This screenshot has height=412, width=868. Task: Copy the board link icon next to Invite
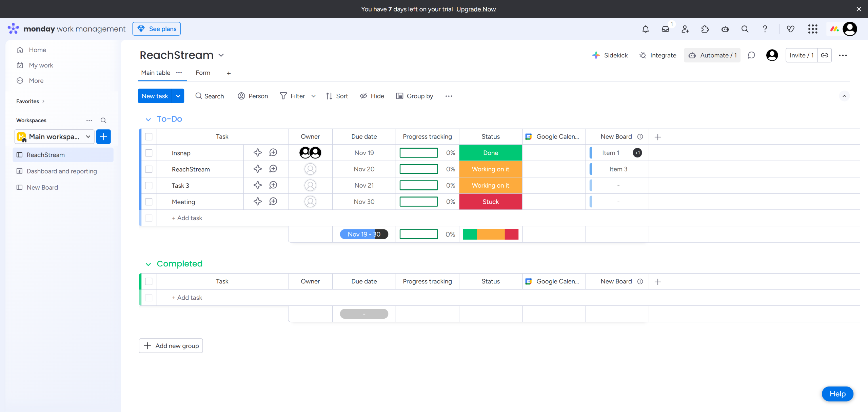click(x=825, y=55)
